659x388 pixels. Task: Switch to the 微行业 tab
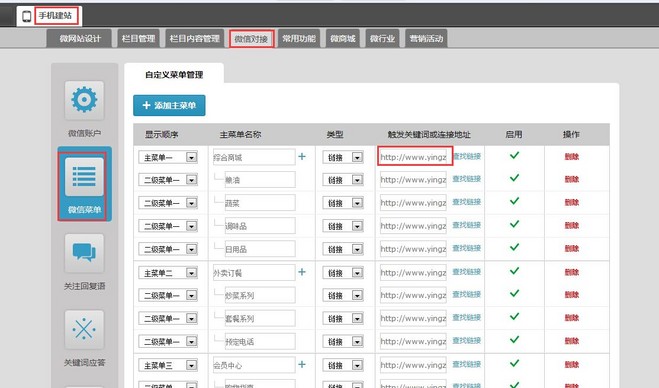[382, 39]
